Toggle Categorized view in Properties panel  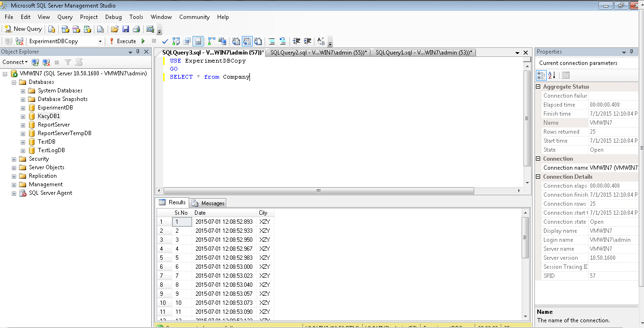tap(541, 75)
